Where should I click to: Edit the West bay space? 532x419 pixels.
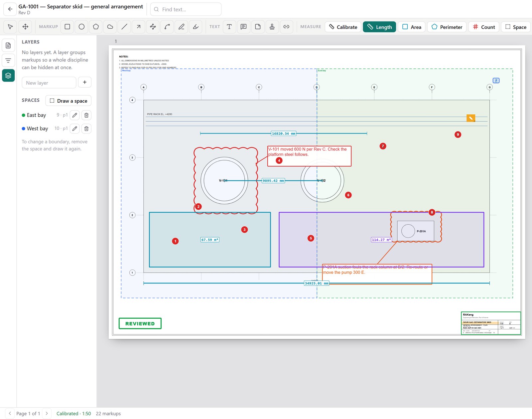click(x=75, y=129)
